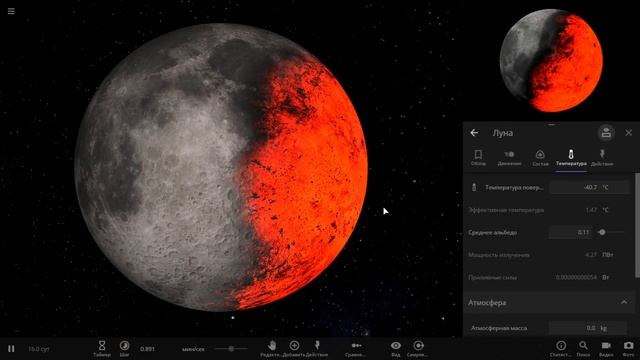Open the Шаг time step clock icon
The width and height of the screenshot is (640, 360).
124,349
